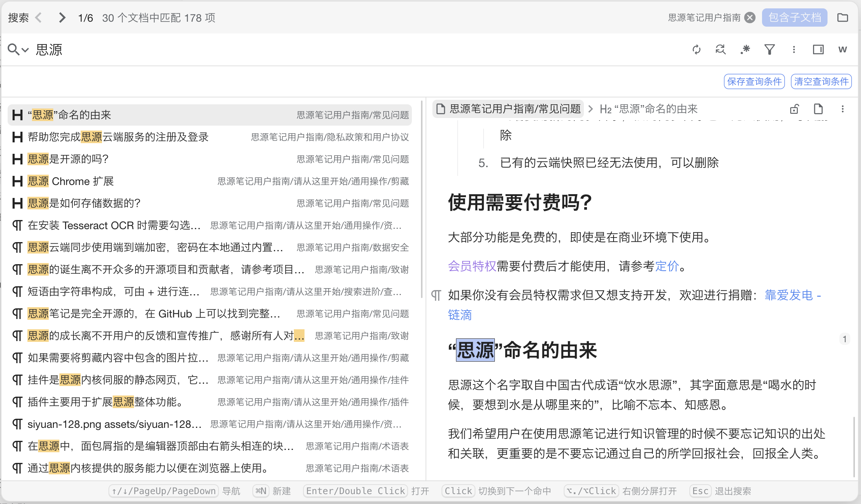Click the refresh search results icon

696,49
